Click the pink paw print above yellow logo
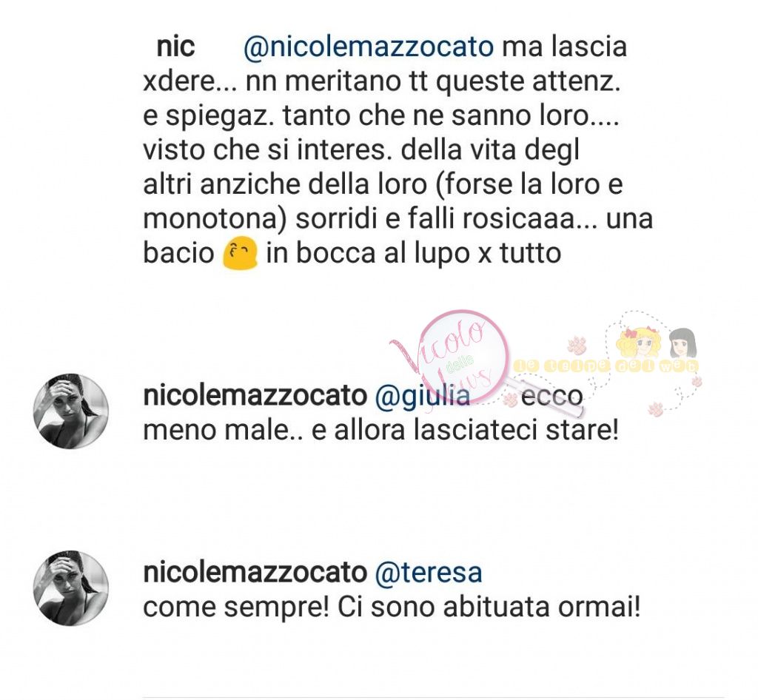 point(577,346)
